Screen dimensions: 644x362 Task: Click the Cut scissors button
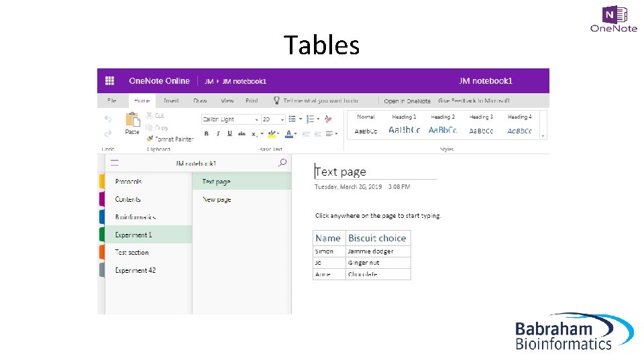[155, 116]
